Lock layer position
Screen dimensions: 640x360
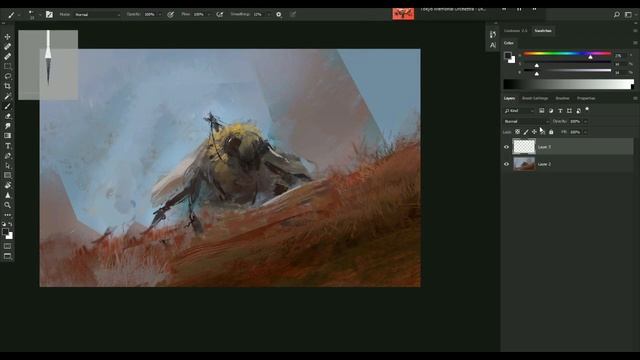click(x=534, y=132)
